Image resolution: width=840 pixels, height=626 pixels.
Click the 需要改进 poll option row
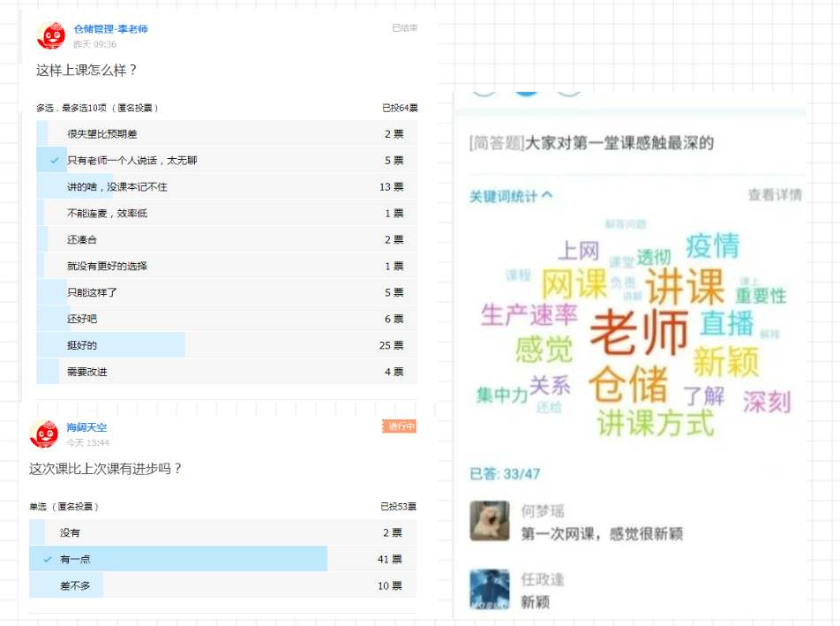point(87,372)
